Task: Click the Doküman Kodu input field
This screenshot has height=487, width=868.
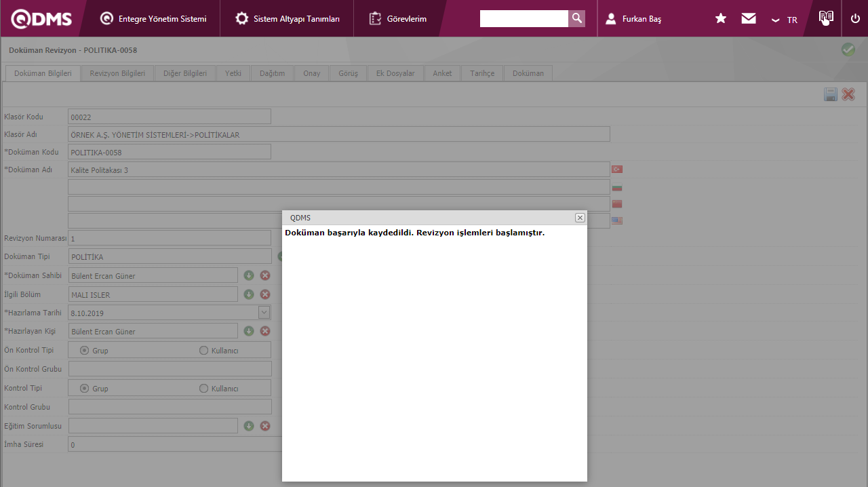Action: coord(170,152)
